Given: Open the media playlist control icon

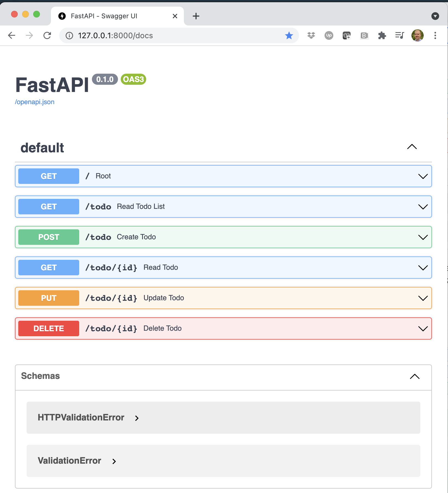Looking at the screenshot, I should point(400,35).
